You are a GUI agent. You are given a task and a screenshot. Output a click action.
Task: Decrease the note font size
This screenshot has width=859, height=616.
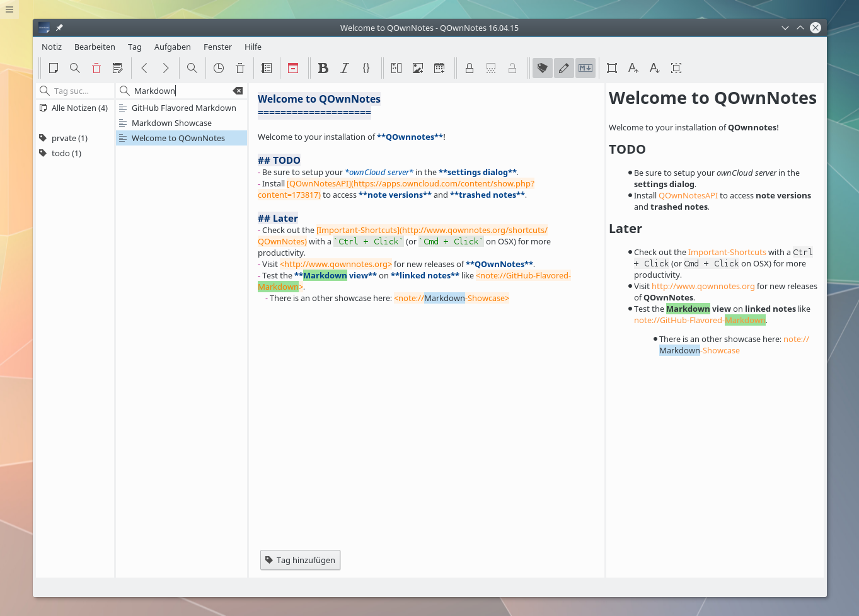[x=654, y=68]
